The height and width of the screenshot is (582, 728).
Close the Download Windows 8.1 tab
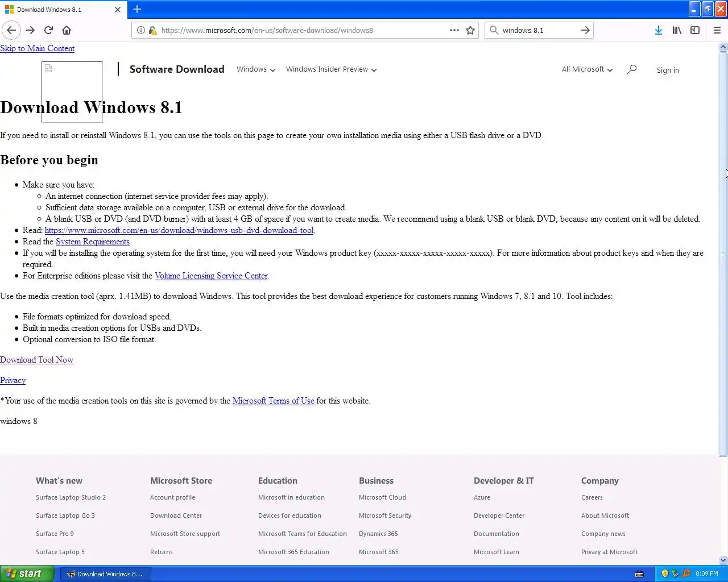(x=118, y=10)
